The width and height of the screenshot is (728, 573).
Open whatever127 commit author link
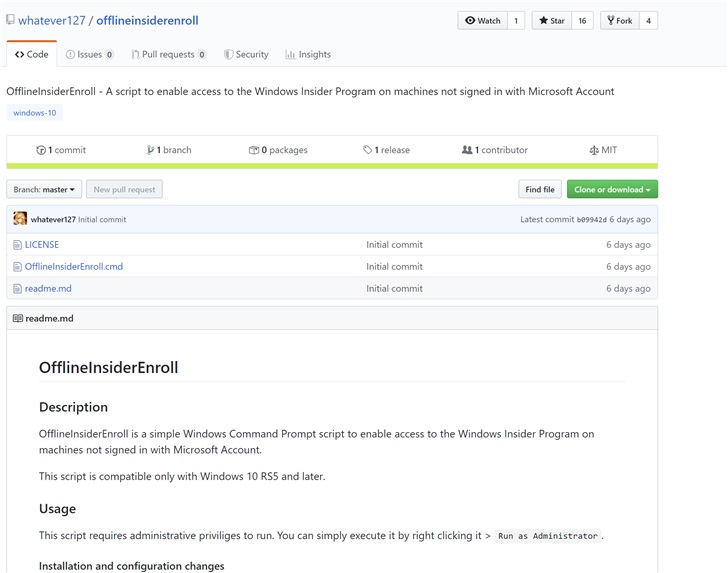pos(53,220)
